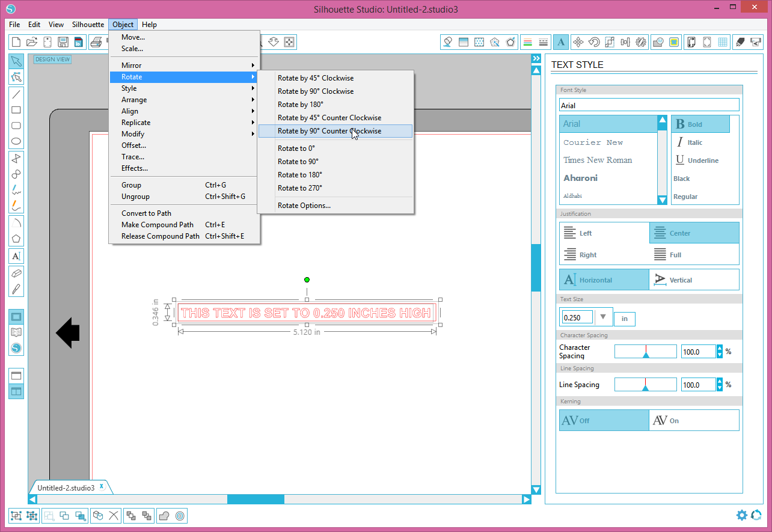The height and width of the screenshot is (532, 772).
Task: Set justification to Right
Action: 604,255
